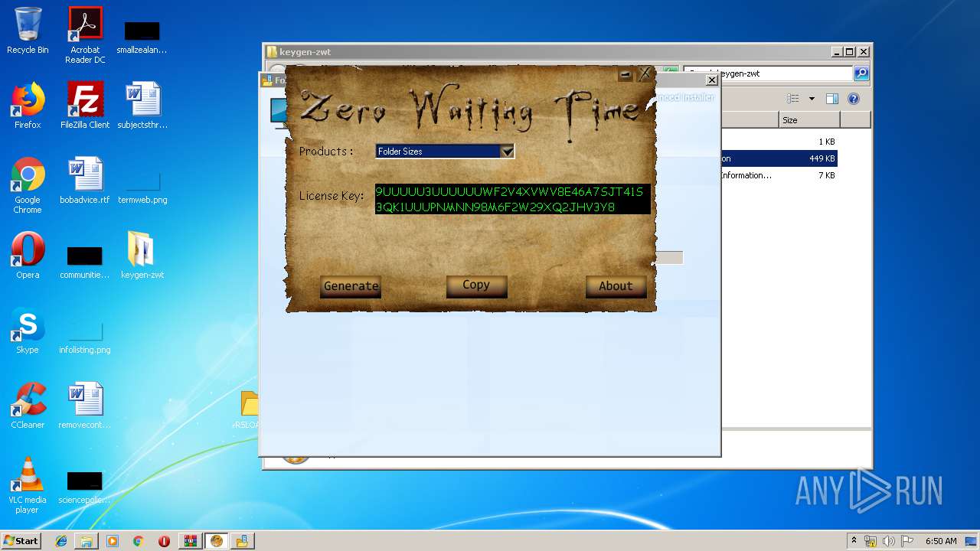Screen dimensions: 980x551
Task: Close the Zero Waiting Time keygen window
Action: coord(645,74)
